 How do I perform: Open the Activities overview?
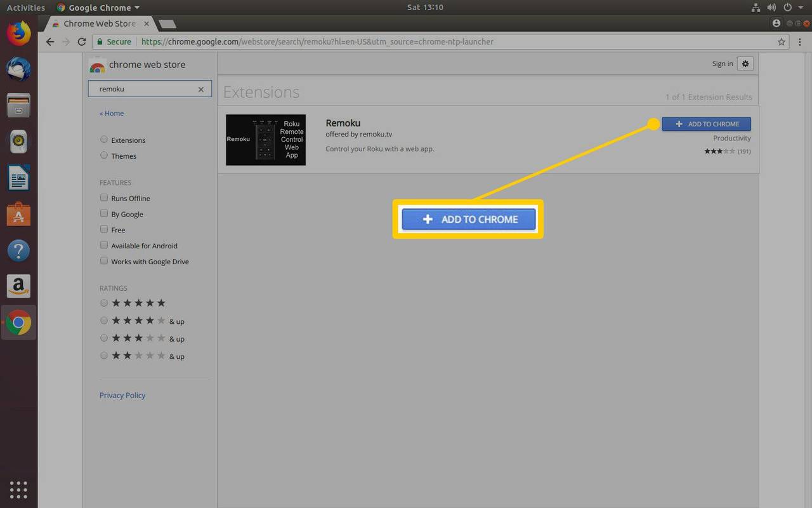coord(26,8)
